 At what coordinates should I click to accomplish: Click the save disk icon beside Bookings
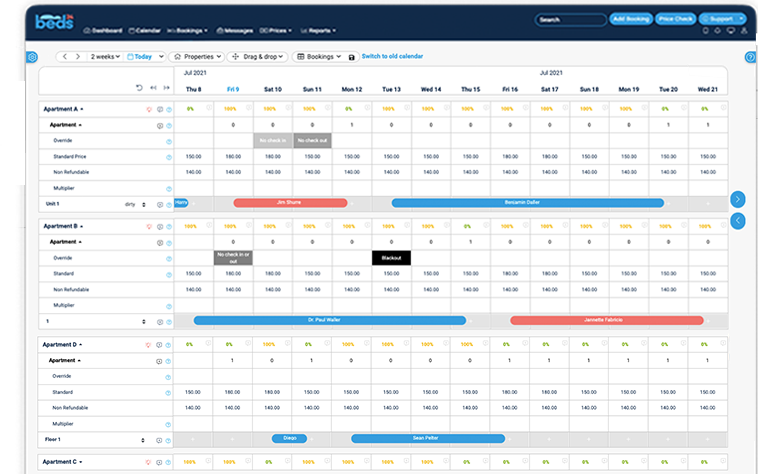[x=351, y=57]
